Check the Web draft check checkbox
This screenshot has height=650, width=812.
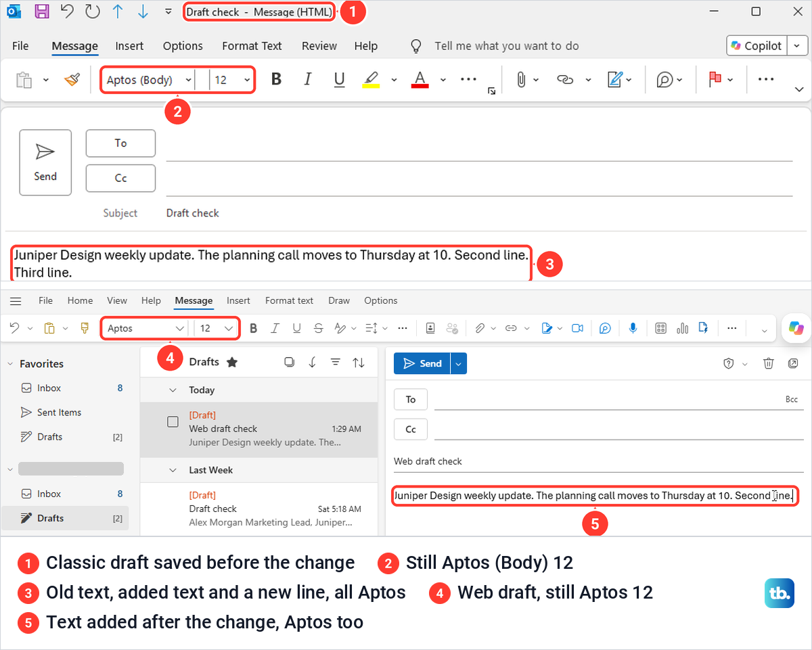pos(173,421)
